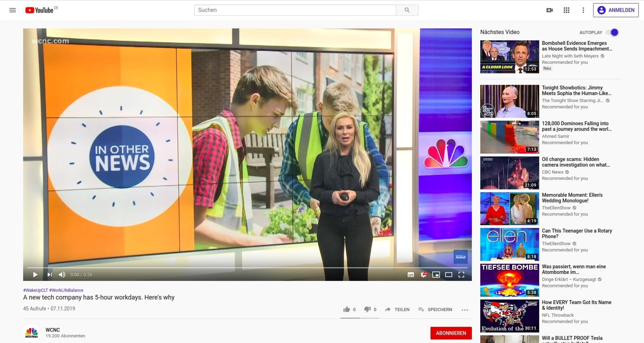Screen dimensions: 644x343
Task: Share the video via TEILEN
Action: [x=397, y=309]
